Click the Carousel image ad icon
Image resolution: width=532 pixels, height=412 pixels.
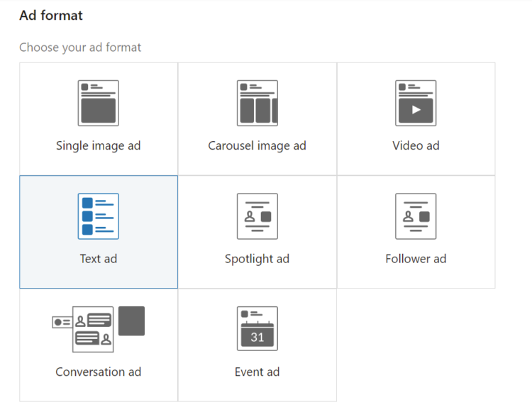tap(257, 103)
